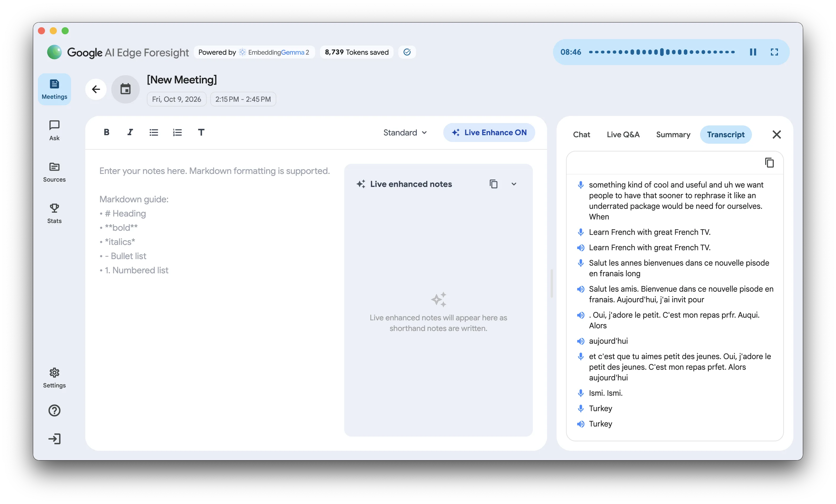Insert a bulleted list
The image size is (836, 504).
click(x=154, y=132)
